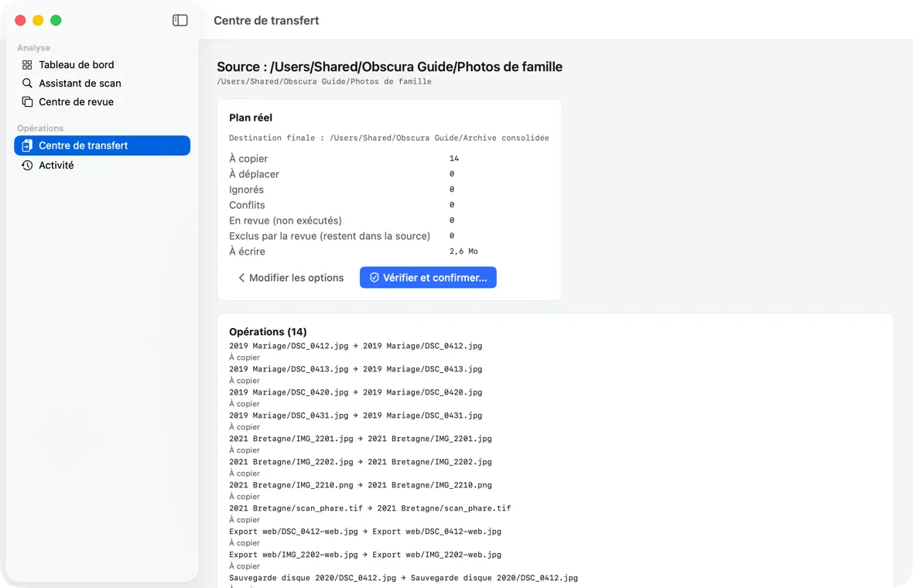The height and width of the screenshot is (588, 913).
Task: Click En revue (non exécutés) label
Action: 286,220
